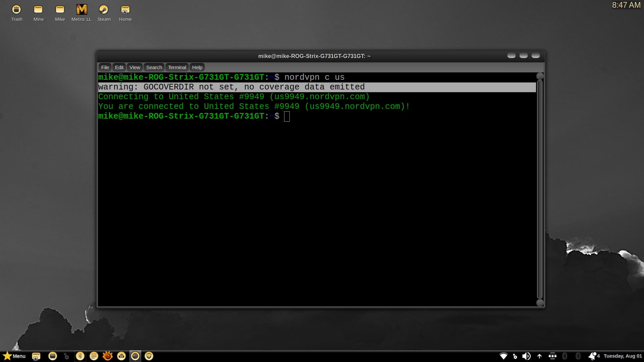Open the terminal Edit menu
Screen dimensions: 644x362
coord(119,67)
